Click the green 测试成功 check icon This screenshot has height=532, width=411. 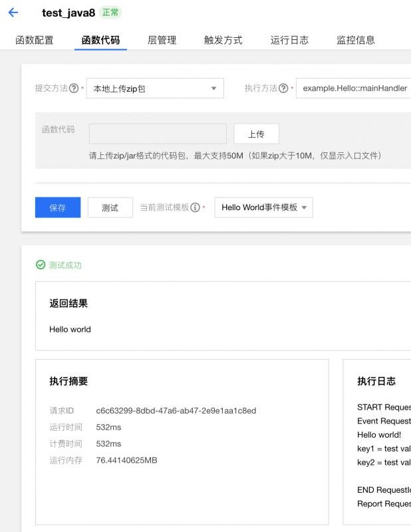41,265
